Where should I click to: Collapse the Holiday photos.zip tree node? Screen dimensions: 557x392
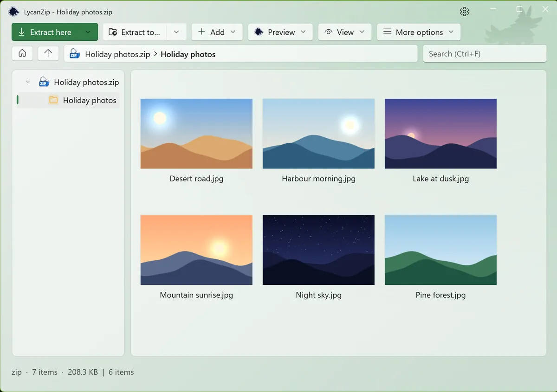(28, 82)
